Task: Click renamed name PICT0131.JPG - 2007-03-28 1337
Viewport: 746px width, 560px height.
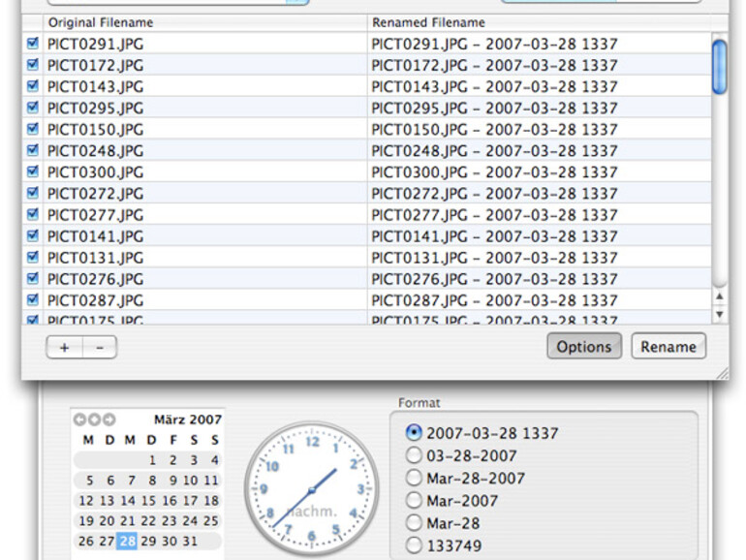Action: 494,258
